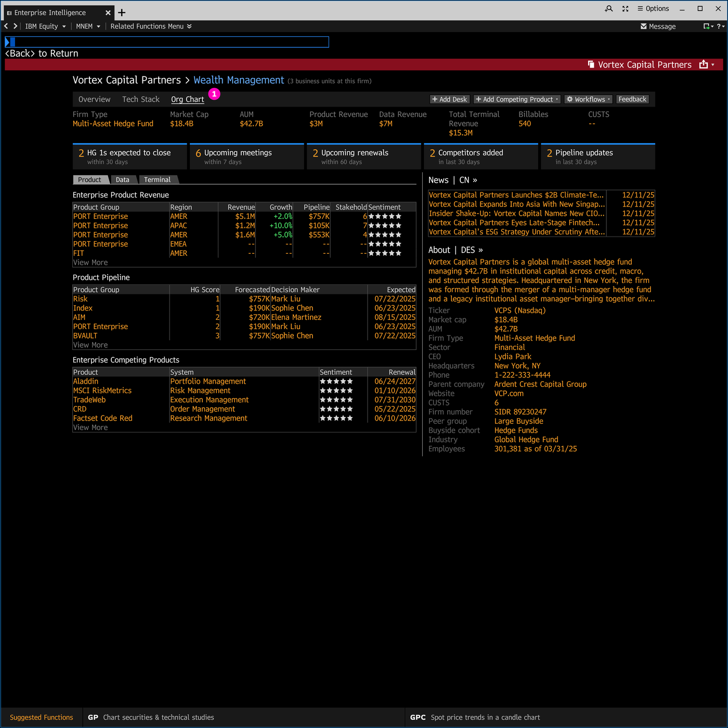
Task: Open the Wealth Management business unit link
Action: click(239, 80)
